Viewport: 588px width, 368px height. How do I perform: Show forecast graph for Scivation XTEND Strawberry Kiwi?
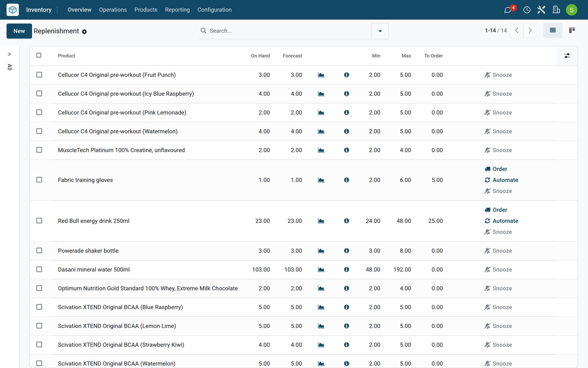pos(321,345)
